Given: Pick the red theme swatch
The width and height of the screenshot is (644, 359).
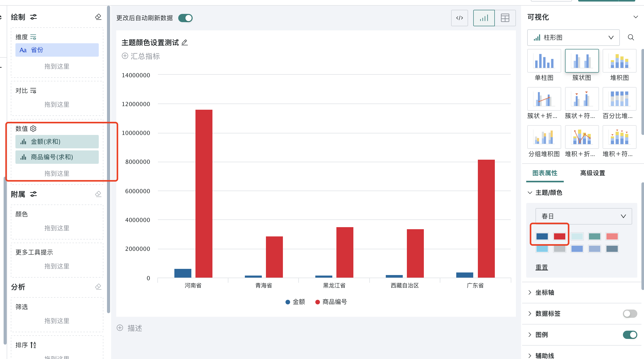Looking at the screenshot, I should [560, 236].
